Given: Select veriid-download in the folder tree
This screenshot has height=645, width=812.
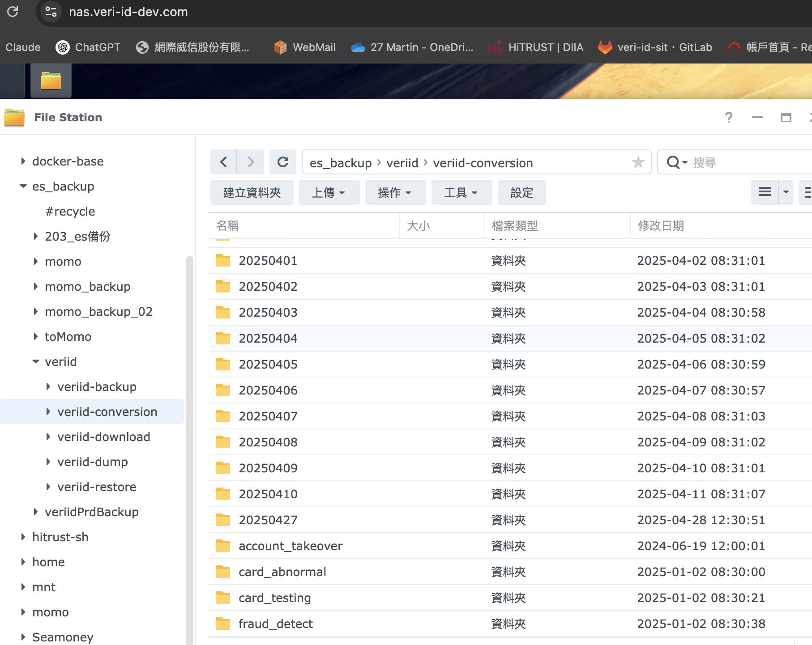Looking at the screenshot, I should (103, 437).
